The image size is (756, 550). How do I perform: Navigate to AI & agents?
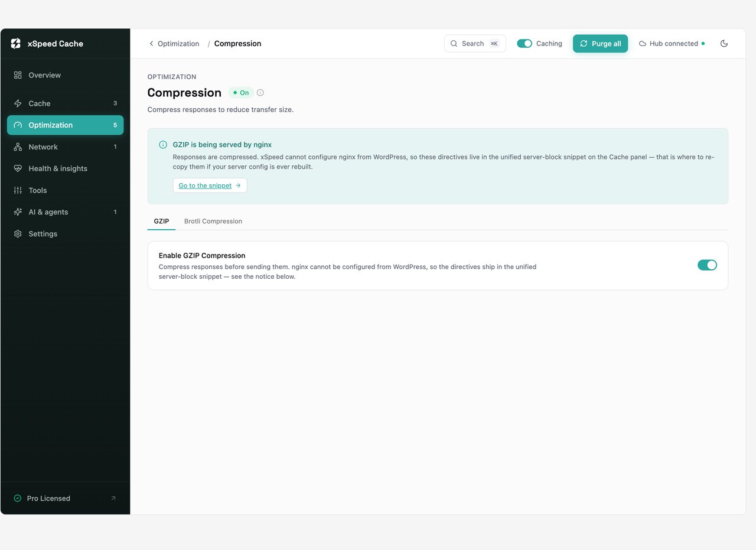tap(65, 212)
